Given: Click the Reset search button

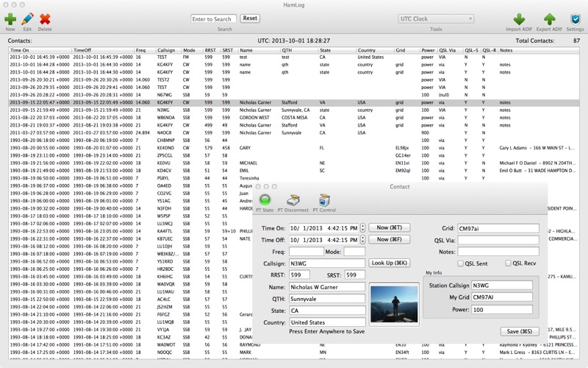Looking at the screenshot, I should click(250, 18).
